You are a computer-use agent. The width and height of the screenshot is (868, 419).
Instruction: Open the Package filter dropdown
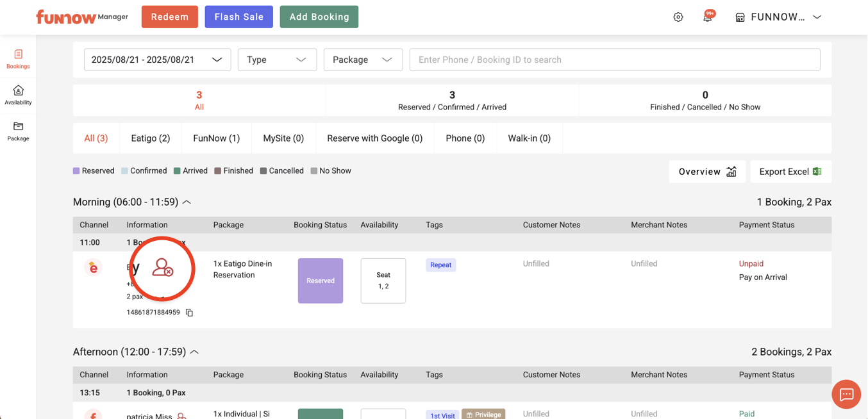click(363, 60)
